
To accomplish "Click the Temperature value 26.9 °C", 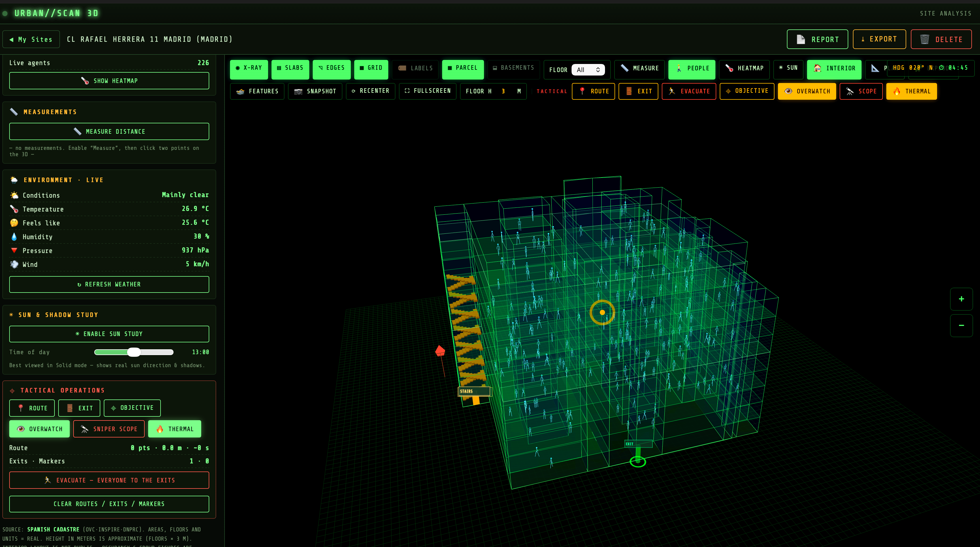I will click(195, 208).
